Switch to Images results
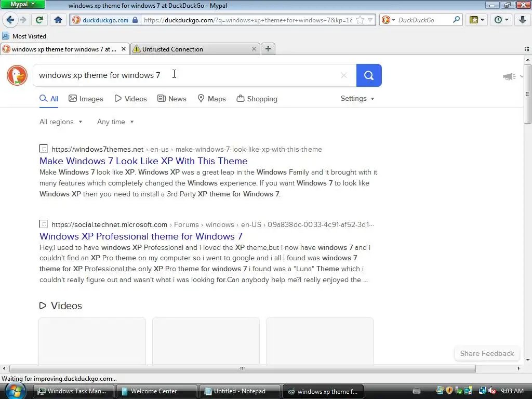The image size is (532, 399). click(86, 99)
